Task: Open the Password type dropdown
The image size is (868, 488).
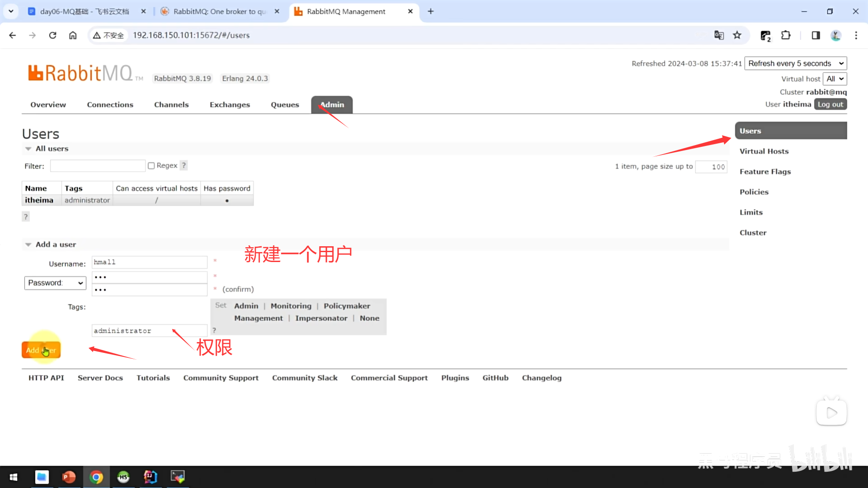Action: coord(55,283)
